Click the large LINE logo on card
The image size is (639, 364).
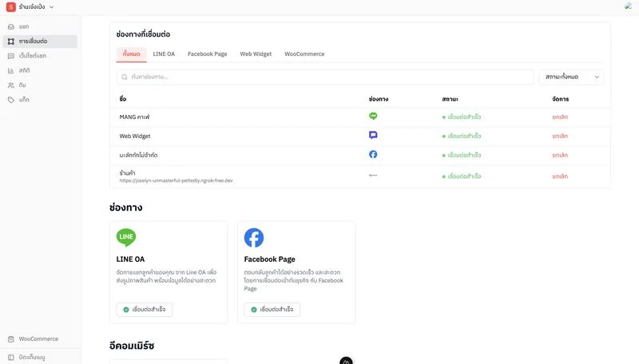tap(126, 237)
